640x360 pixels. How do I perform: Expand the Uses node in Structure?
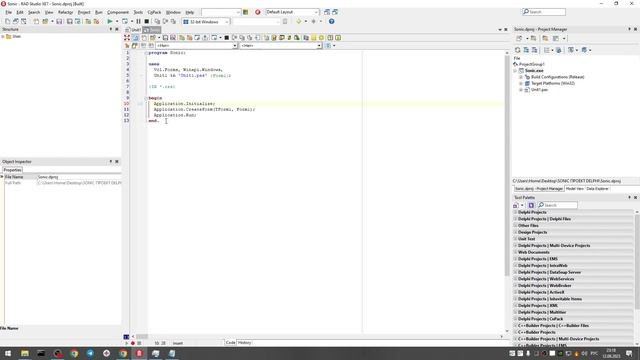click(3, 36)
